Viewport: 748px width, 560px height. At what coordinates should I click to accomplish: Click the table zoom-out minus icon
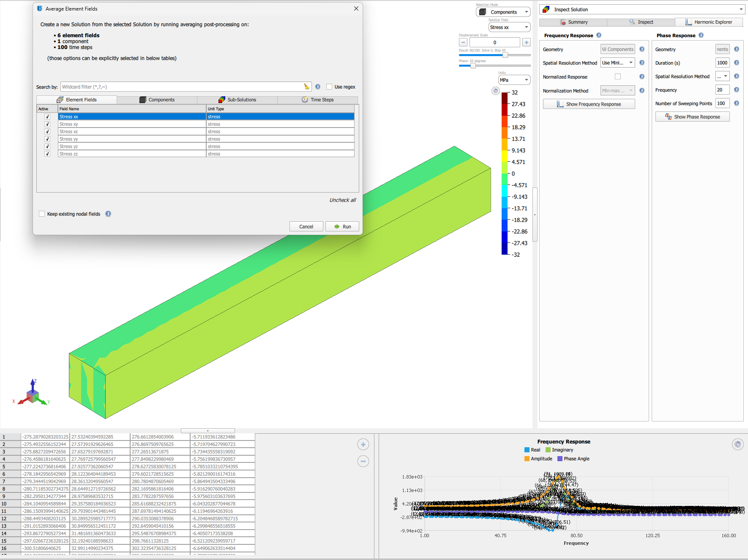tap(363, 461)
